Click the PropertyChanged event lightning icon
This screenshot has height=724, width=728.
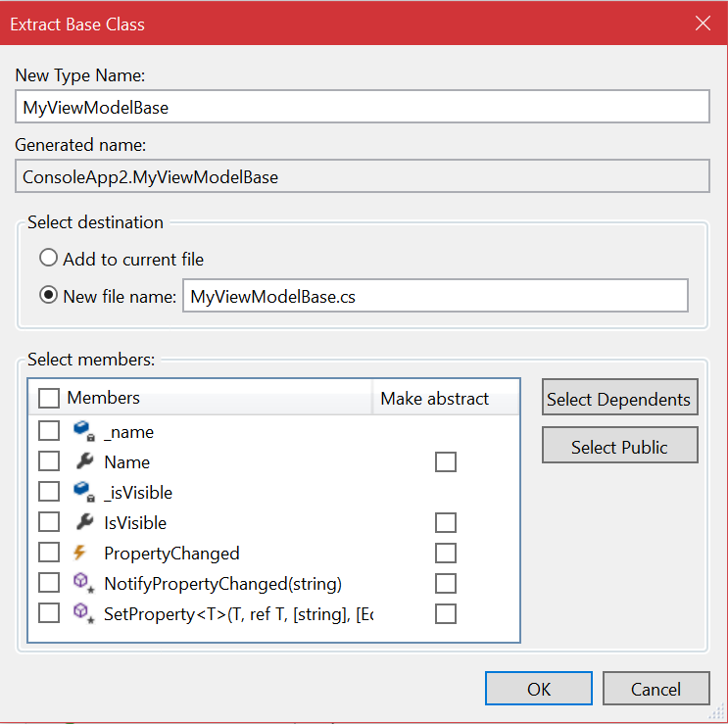(82, 553)
